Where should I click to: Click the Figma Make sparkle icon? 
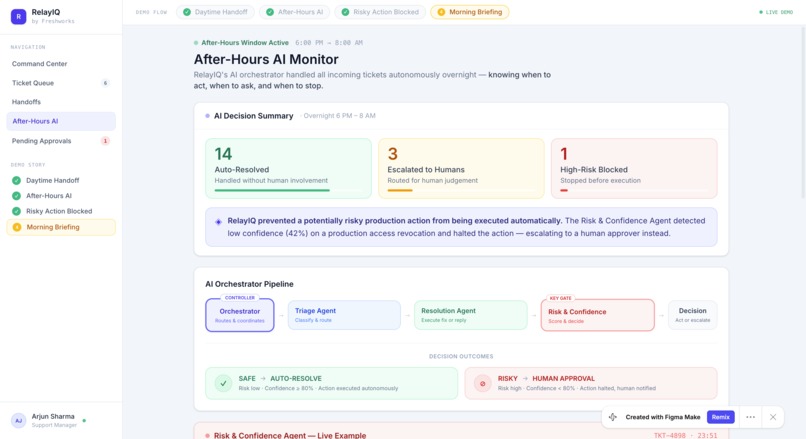tap(613, 417)
